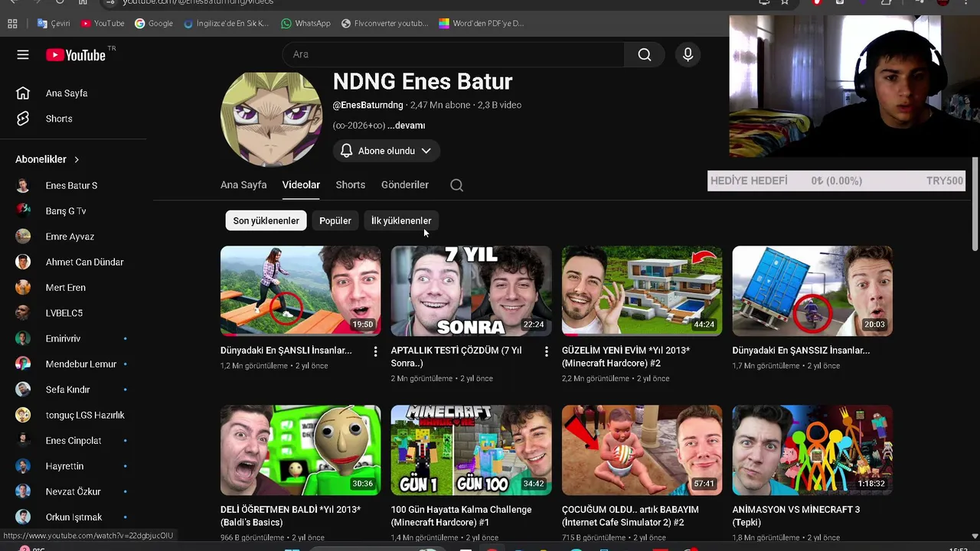The height and width of the screenshot is (551, 980).
Task: Open 100 Gün Hayatta Kalma Challenge title
Action: click(x=461, y=516)
